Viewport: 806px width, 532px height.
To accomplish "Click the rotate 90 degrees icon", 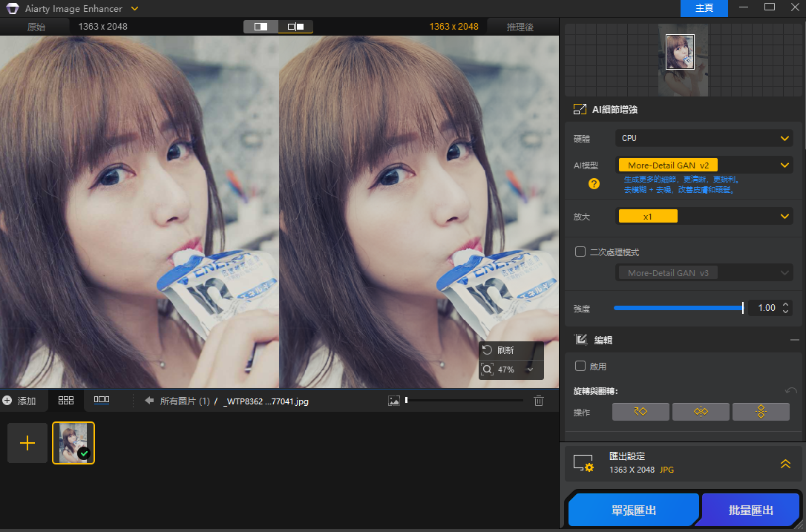I will point(640,412).
